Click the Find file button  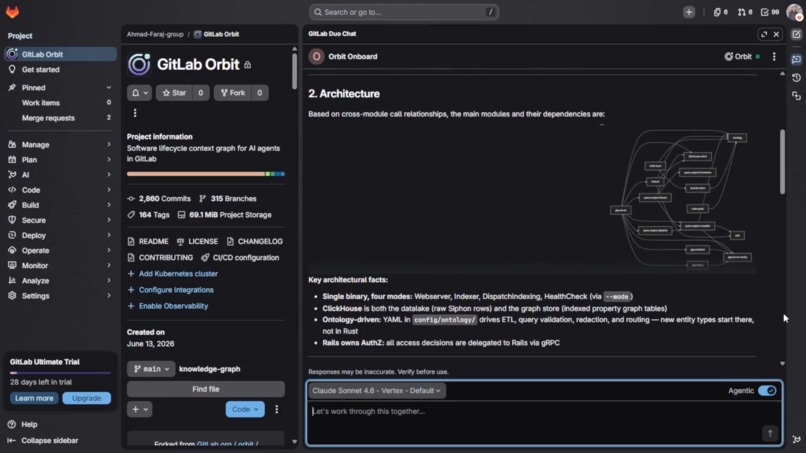(206, 389)
